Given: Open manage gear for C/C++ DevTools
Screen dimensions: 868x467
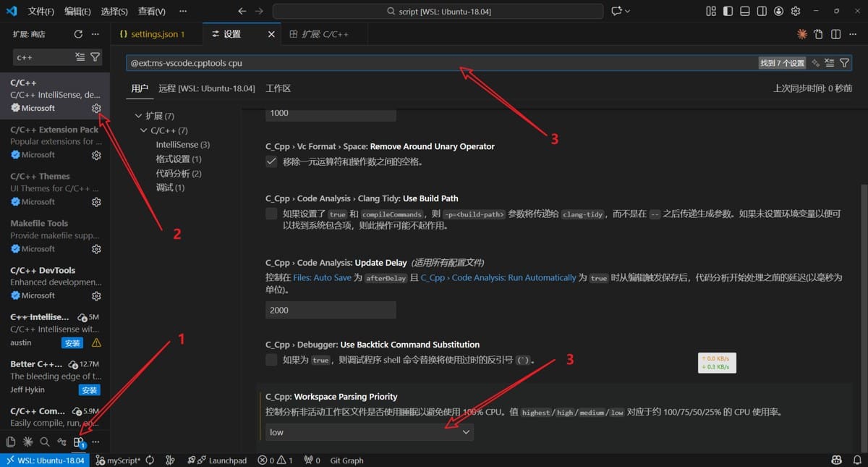Looking at the screenshot, I should 96,296.
